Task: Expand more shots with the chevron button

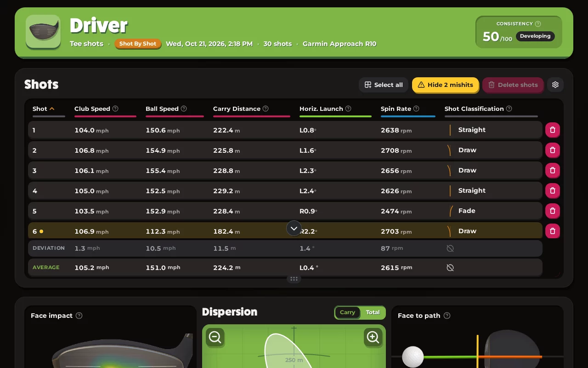Action: click(x=294, y=228)
